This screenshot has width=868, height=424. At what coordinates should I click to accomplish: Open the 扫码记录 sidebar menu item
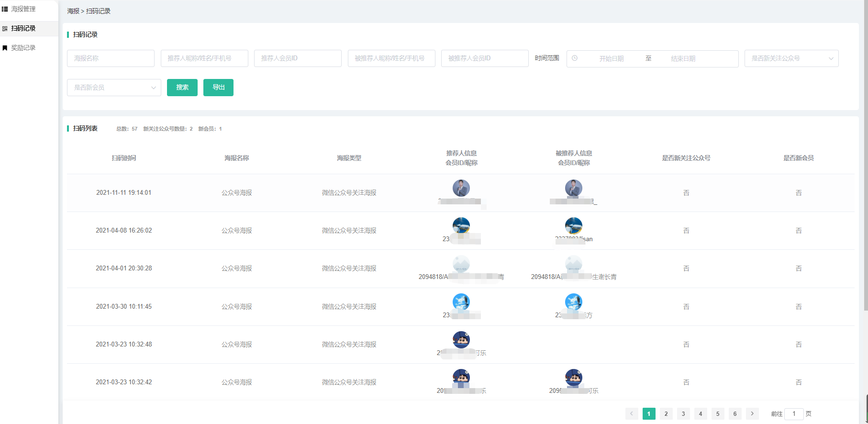23,29
